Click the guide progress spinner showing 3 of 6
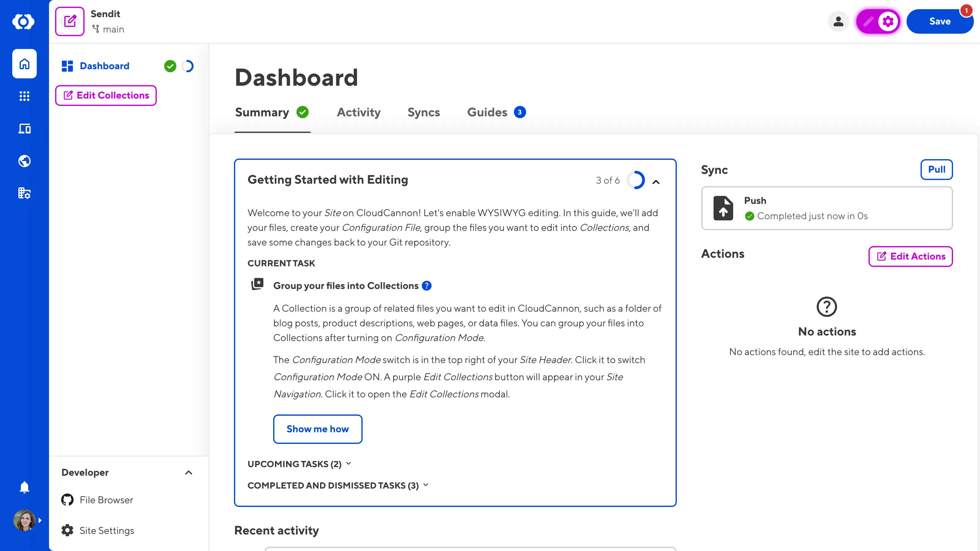The height and width of the screenshot is (551, 980). coord(636,180)
